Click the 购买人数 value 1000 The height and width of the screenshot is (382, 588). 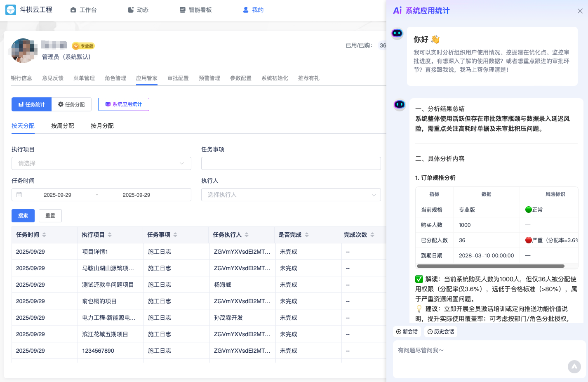tap(465, 225)
